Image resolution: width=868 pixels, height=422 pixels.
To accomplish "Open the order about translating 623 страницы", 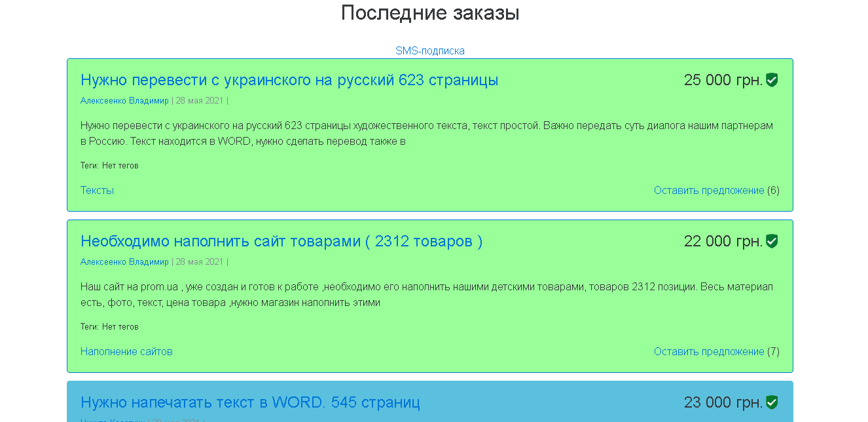I will [x=289, y=81].
